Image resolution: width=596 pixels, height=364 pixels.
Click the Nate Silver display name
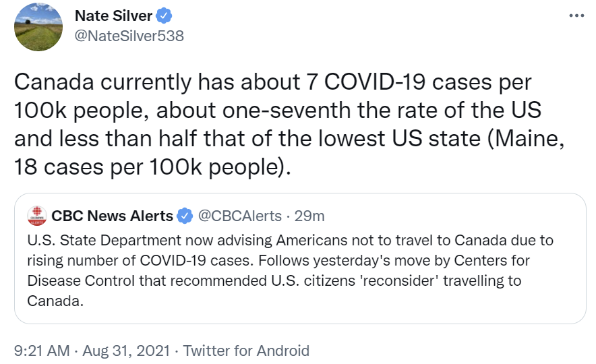coord(113,16)
